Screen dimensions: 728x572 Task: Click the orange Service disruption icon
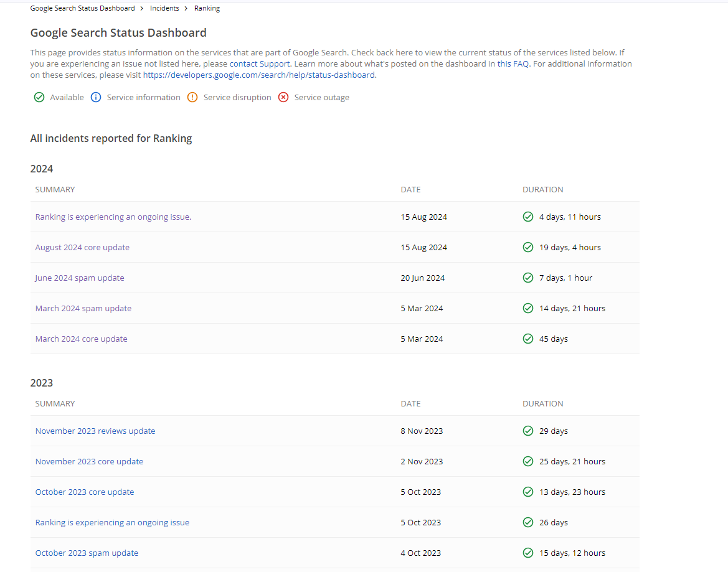point(192,98)
